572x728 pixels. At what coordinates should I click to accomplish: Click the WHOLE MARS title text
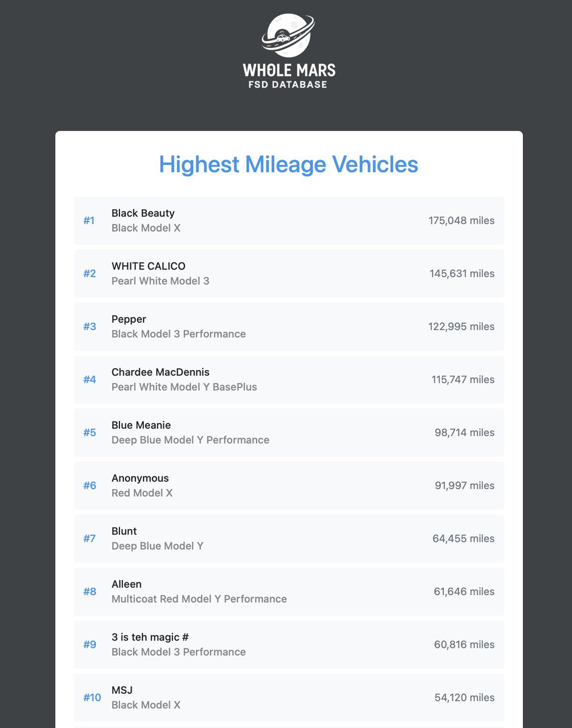coord(289,70)
